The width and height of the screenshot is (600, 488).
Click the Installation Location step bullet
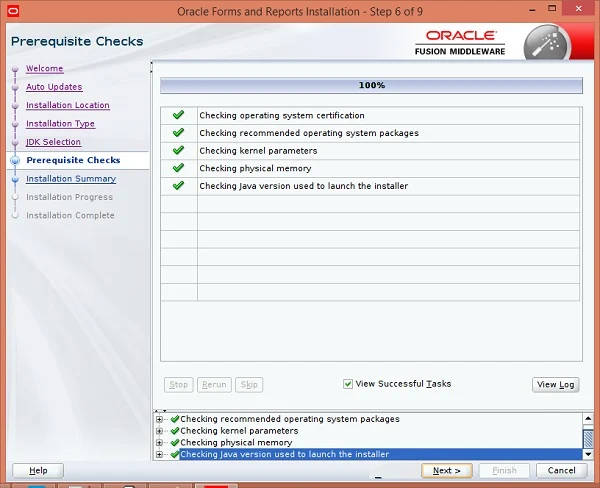pos(15,106)
